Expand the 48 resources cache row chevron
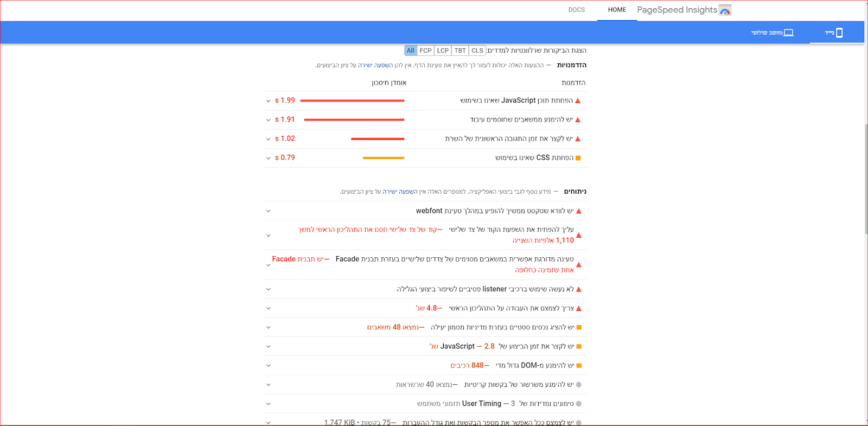The image size is (868, 426). (x=268, y=328)
